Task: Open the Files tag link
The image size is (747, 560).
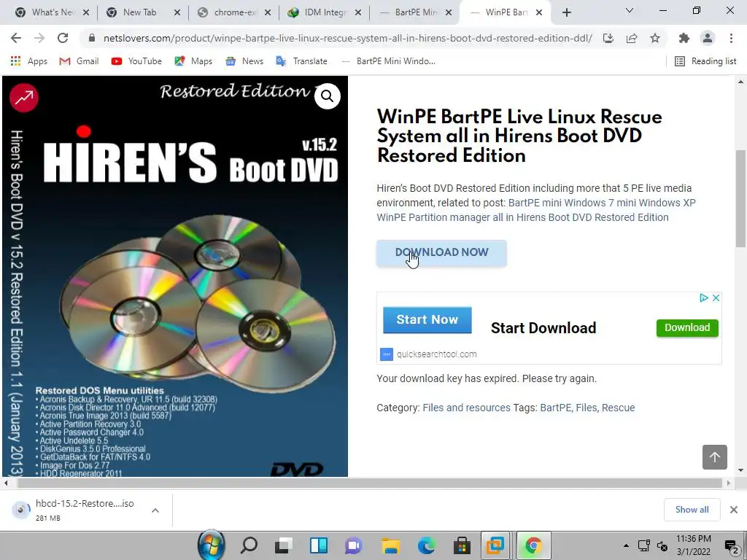Action: [586, 408]
